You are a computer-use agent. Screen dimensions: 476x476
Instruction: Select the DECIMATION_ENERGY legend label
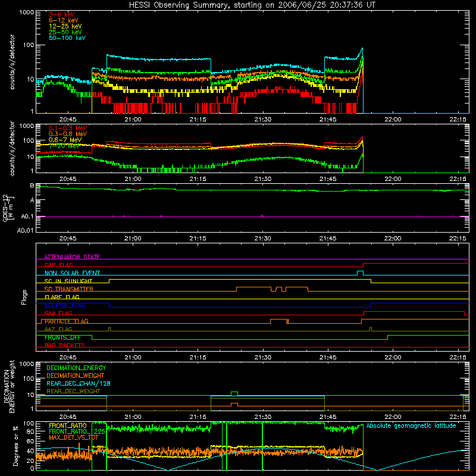pyautogui.click(x=76, y=368)
